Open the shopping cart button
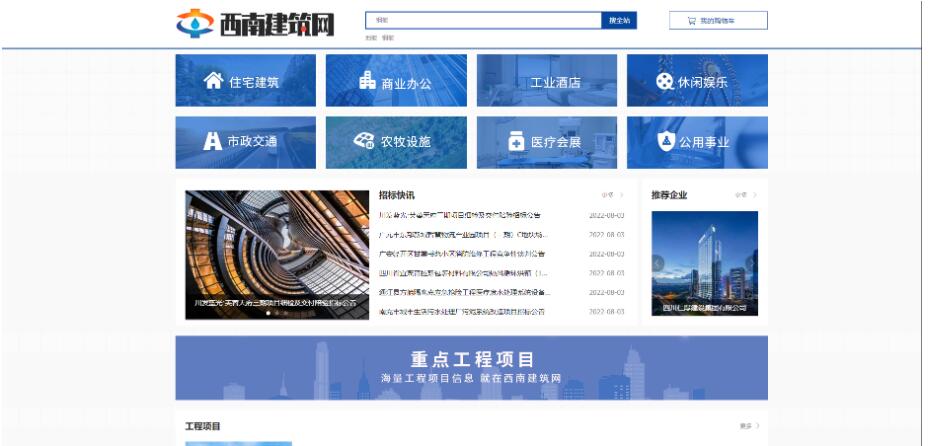 tap(718, 20)
